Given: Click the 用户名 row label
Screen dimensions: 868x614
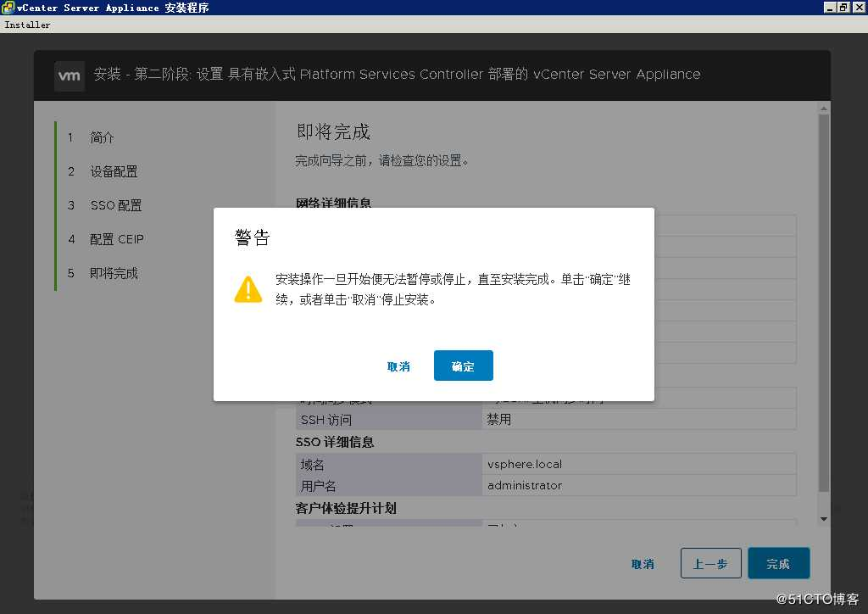Looking at the screenshot, I should pyautogui.click(x=319, y=486).
